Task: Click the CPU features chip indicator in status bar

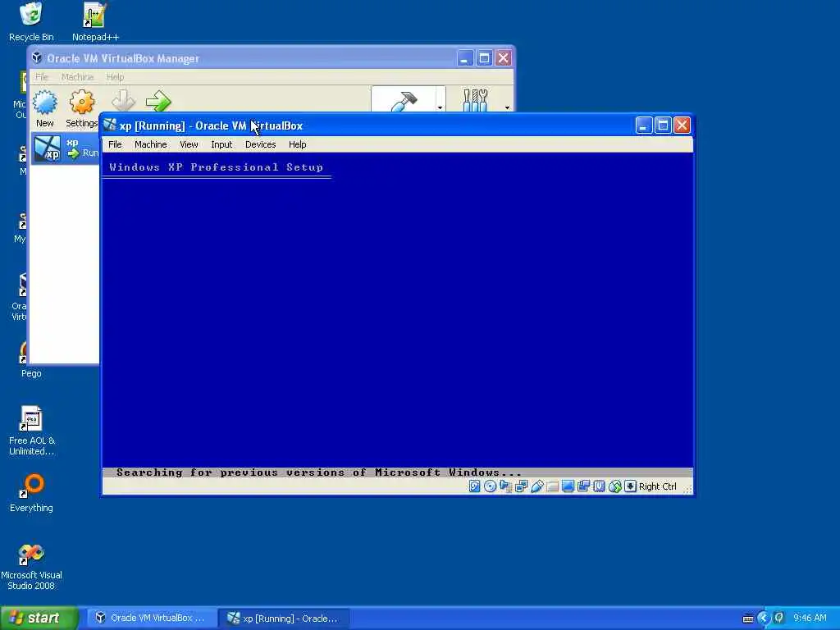Action: click(599, 486)
